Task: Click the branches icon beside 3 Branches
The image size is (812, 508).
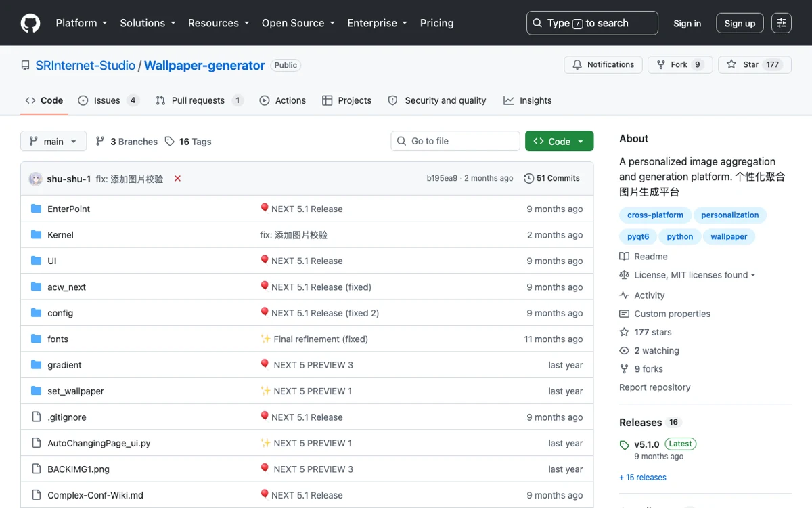Action: click(100, 142)
